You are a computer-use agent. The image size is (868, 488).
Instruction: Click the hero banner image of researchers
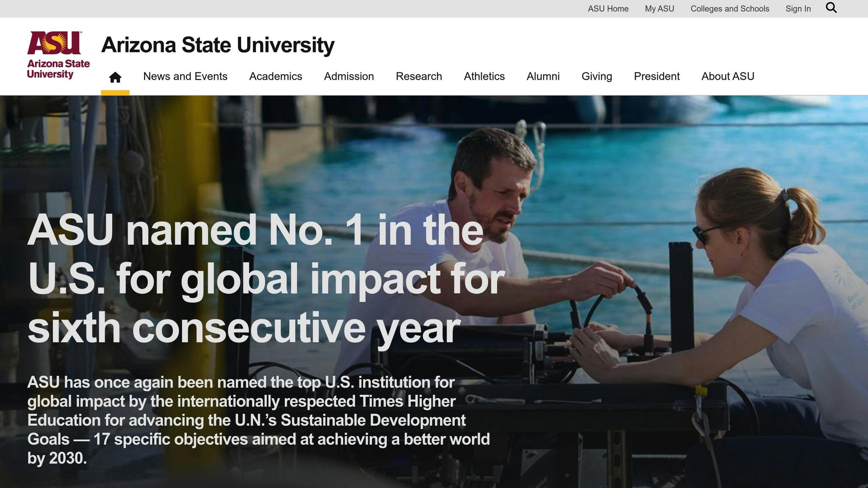point(636,169)
